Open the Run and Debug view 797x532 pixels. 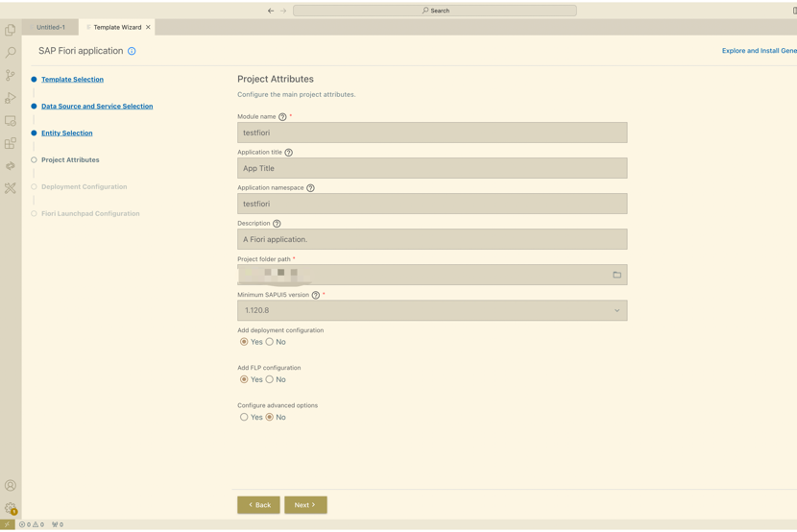11,98
